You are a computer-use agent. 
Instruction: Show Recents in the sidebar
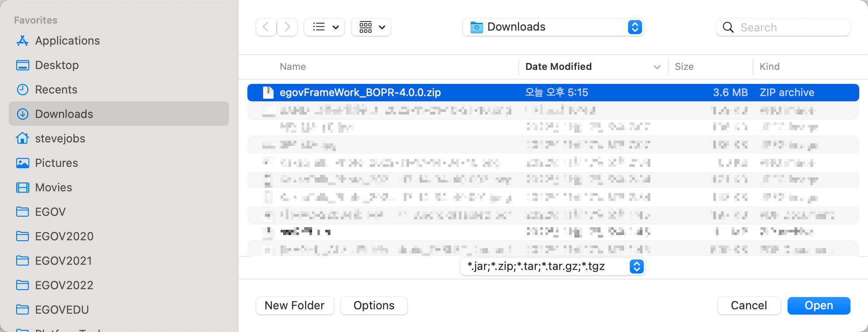56,90
